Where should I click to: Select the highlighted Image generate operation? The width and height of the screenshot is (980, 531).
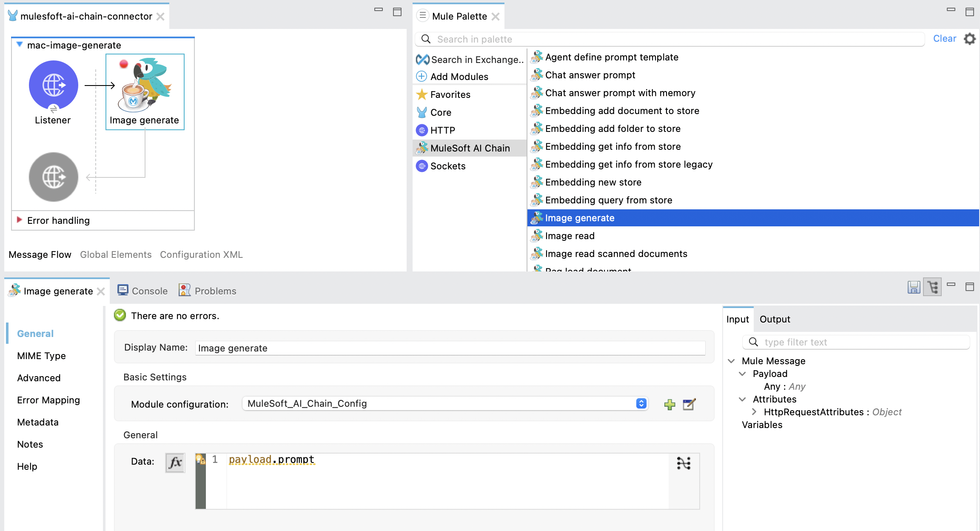[753, 218]
